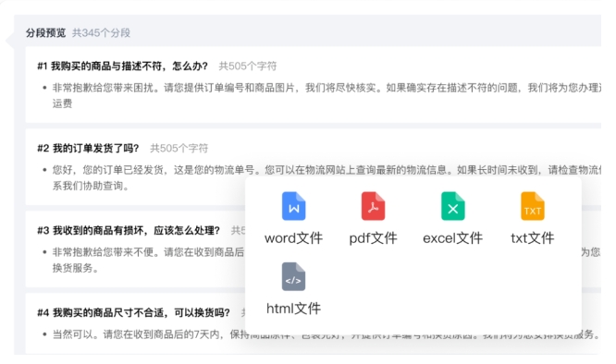Click the red PDF file icon

[374, 206]
